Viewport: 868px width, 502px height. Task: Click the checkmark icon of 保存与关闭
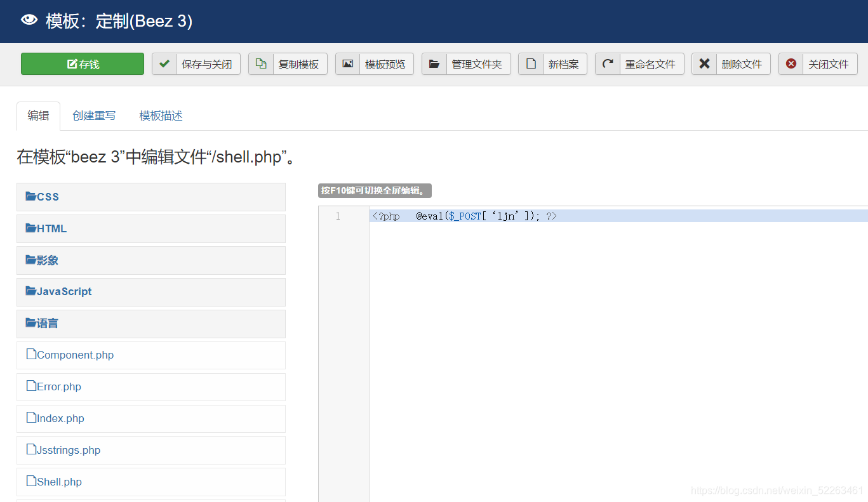point(164,63)
